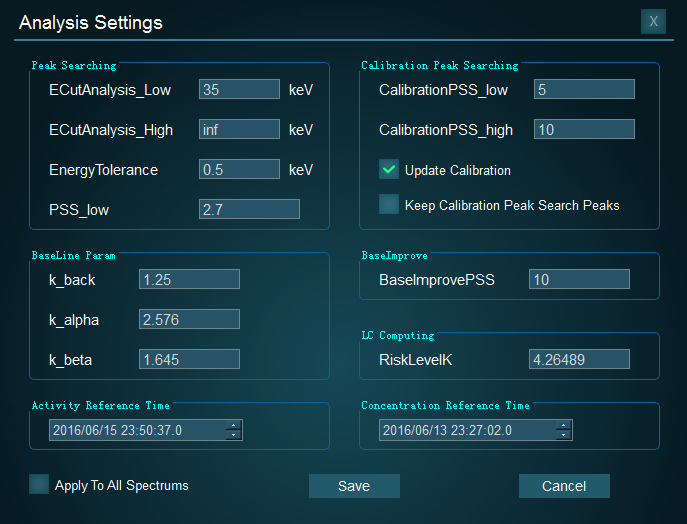Click the BaseImprovePSS label
Screen dimensions: 687x524
(x=437, y=280)
